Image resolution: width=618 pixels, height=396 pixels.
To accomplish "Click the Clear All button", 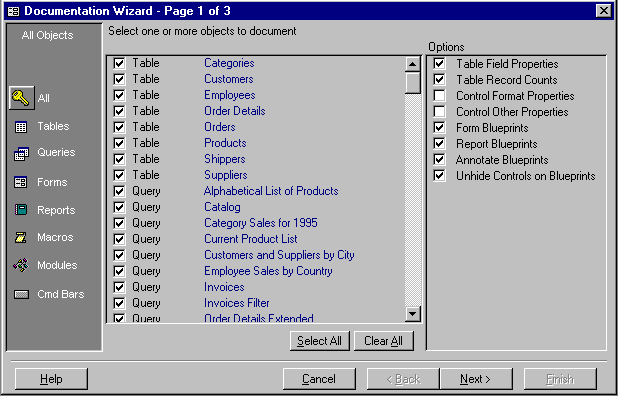I will coord(384,341).
